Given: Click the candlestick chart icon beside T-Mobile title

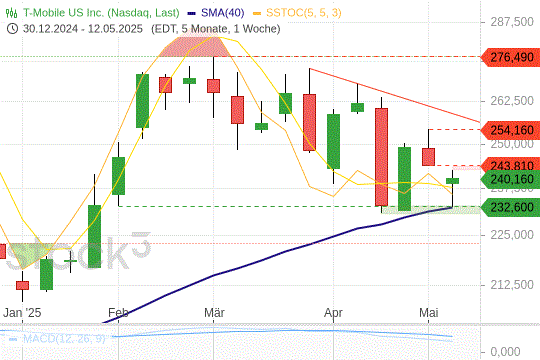Looking at the screenshot, I should coord(12,13).
